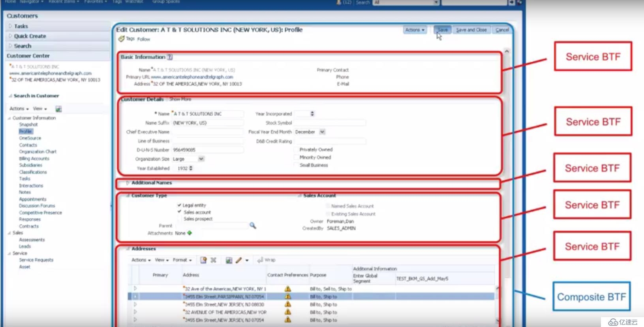Image resolution: width=644 pixels, height=327 pixels.
Task: Open the Organization Size dropdown
Action: pos(201,159)
